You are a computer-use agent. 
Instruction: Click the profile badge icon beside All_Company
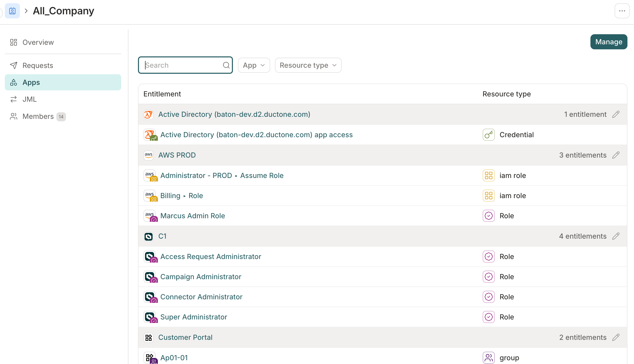coord(12,11)
